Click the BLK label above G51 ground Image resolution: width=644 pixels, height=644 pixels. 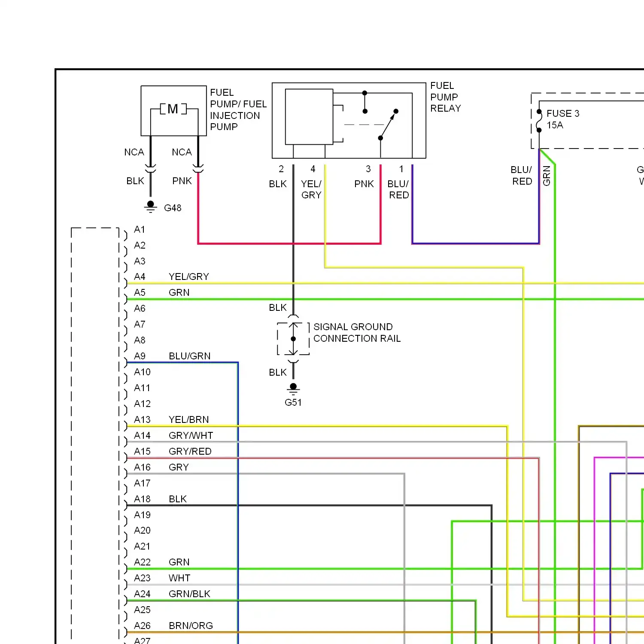(278, 372)
